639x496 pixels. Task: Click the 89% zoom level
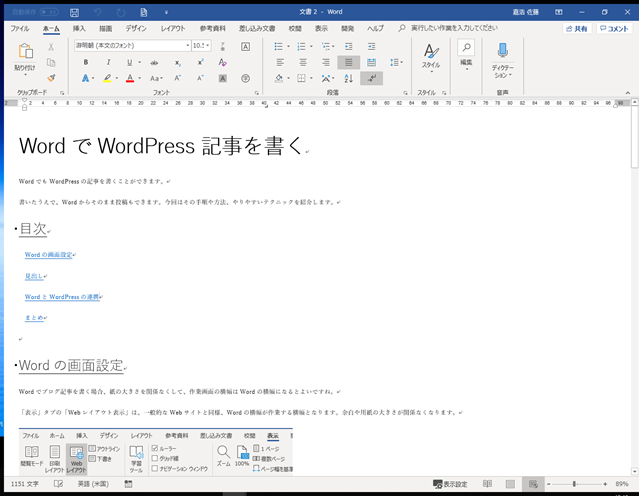(x=622, y=484)
